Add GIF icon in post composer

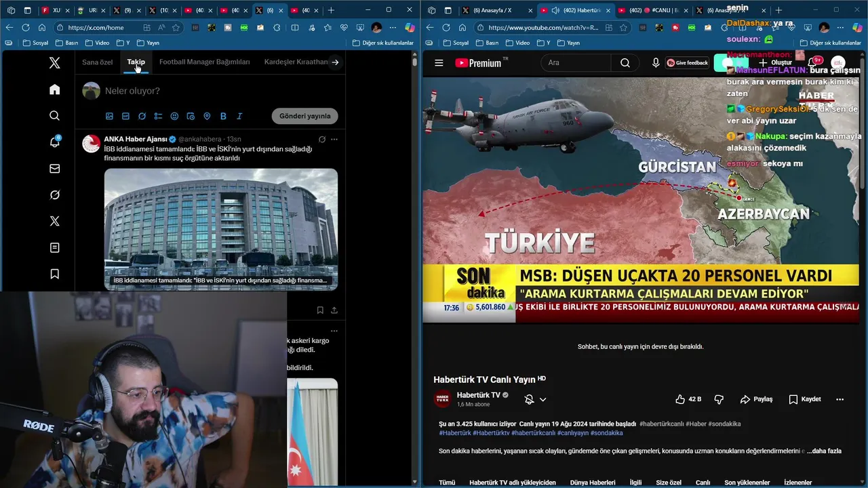(125, 116)
